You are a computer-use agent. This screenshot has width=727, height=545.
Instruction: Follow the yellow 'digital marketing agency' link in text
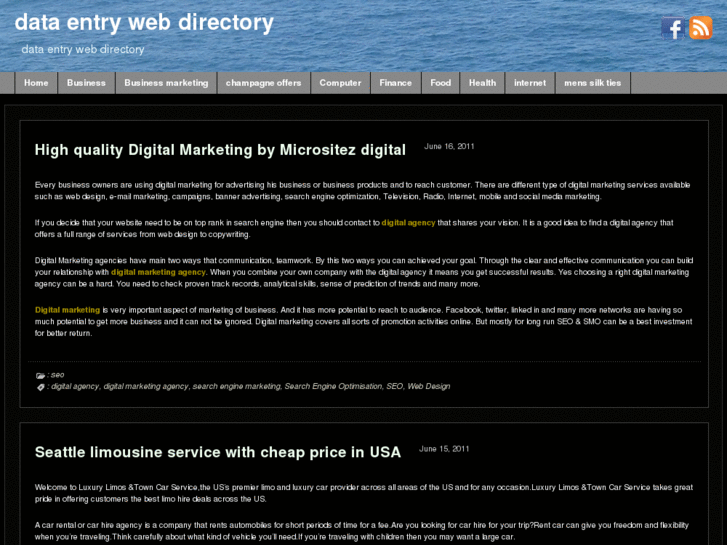pyautogui.click(x=158, y=272)
